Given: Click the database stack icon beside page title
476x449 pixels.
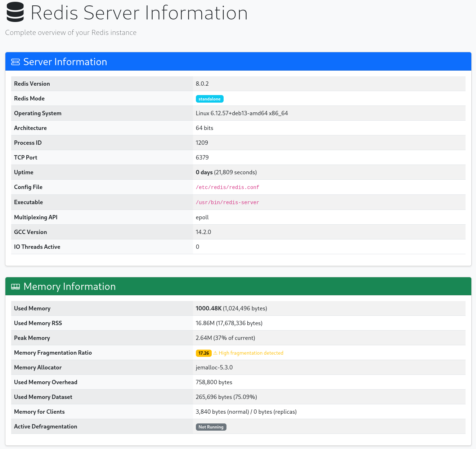Looking at the screenshot, I should click(x=15, y=12).
